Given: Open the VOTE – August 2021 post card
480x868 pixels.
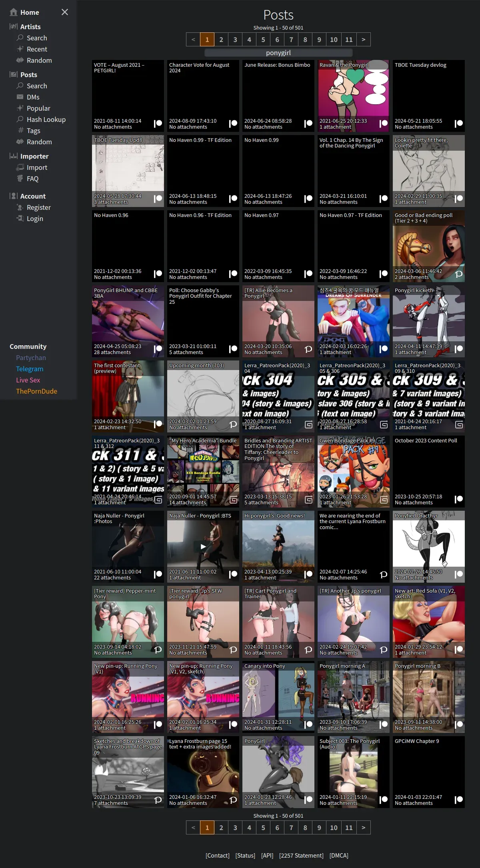Looking at the screenshot, I should 128,96.
